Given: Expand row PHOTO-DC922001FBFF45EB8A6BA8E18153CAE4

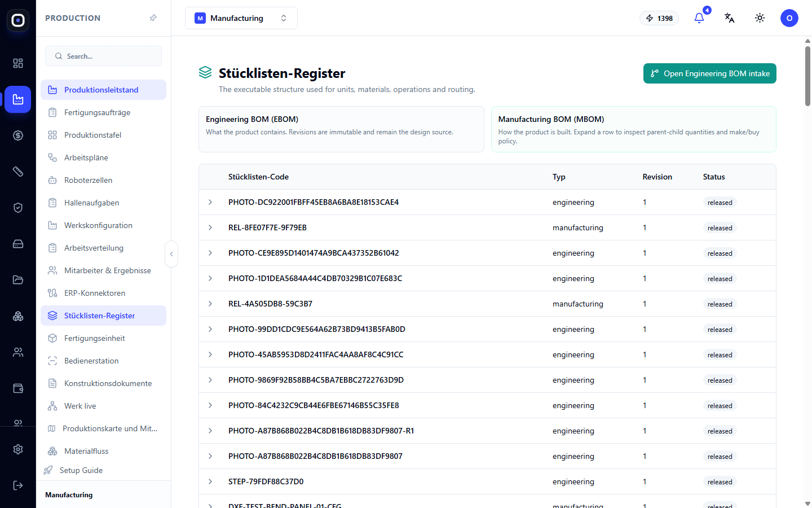Looking at the screenshot, I should pyautogui.click(x=210, y=202).
